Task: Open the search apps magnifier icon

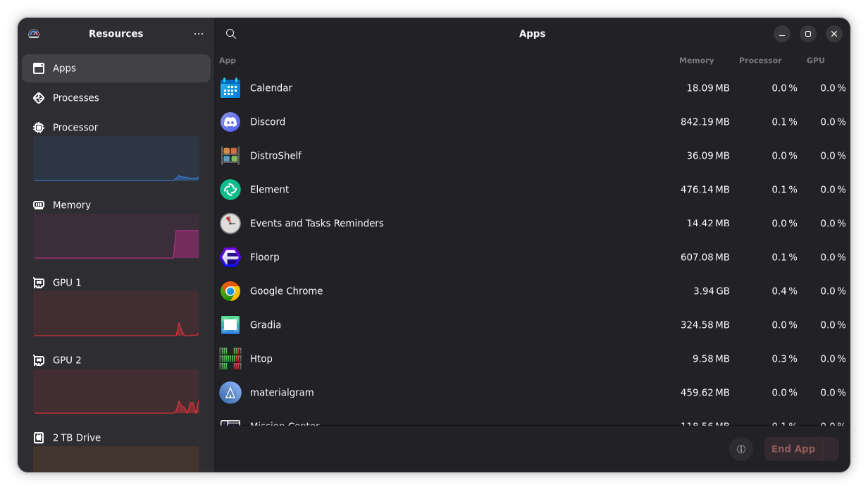Action: tap(231, 34)
